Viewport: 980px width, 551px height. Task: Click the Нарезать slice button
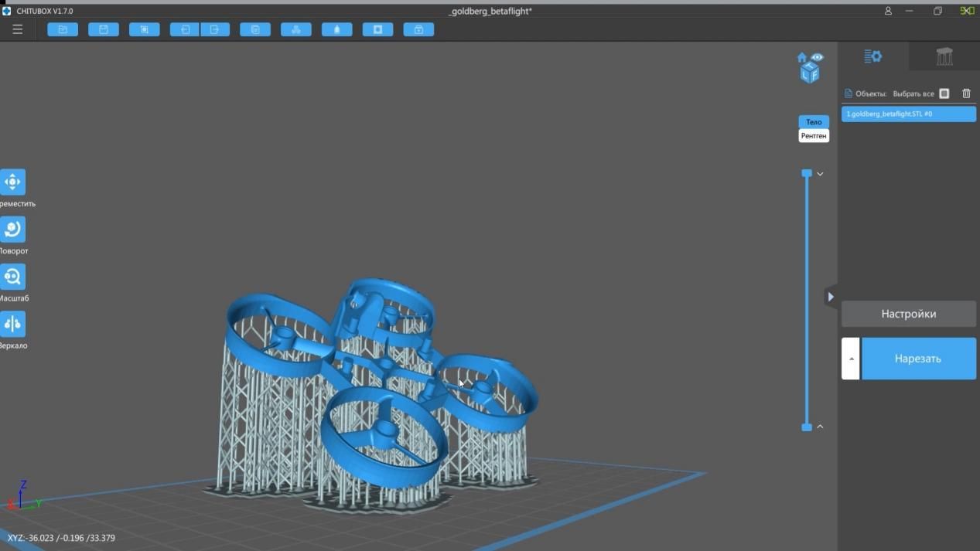918,359
